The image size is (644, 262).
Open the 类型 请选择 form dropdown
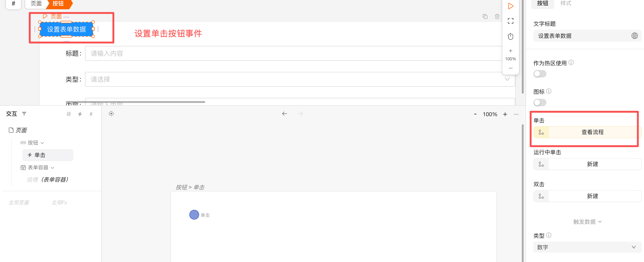tap(299, 79)
